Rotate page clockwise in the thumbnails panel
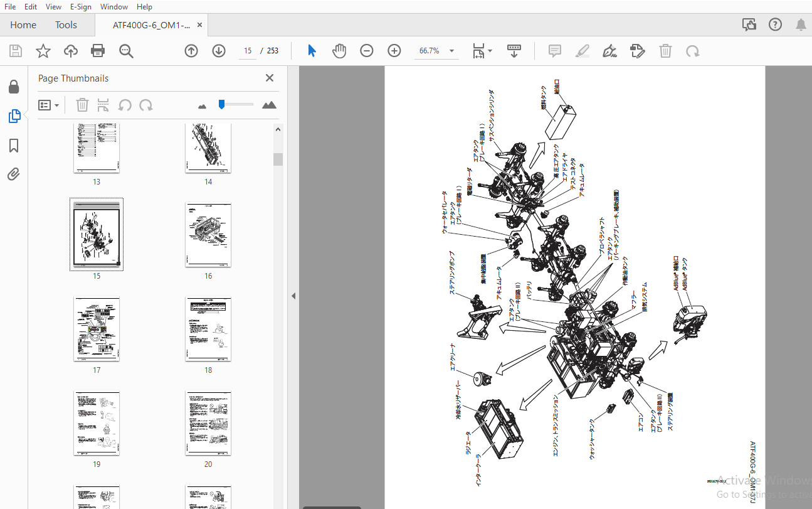Viewport: 812px width, 509px height. tap(146, 105)
